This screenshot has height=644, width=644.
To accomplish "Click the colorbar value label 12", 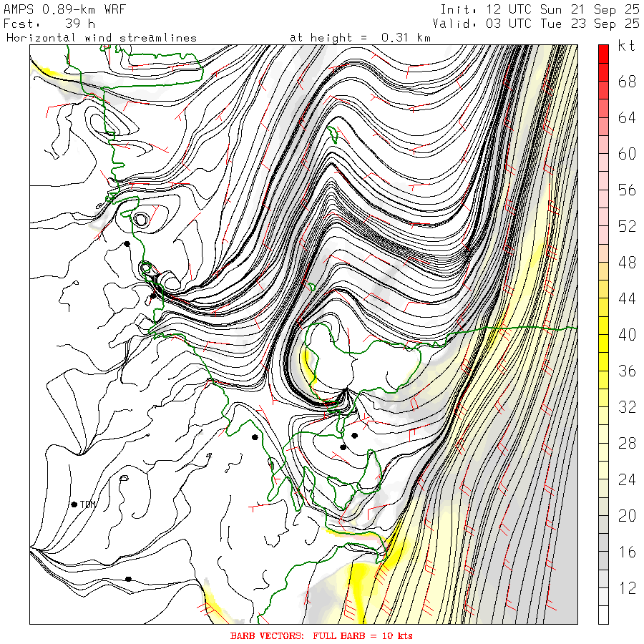I will click(627, 587).
